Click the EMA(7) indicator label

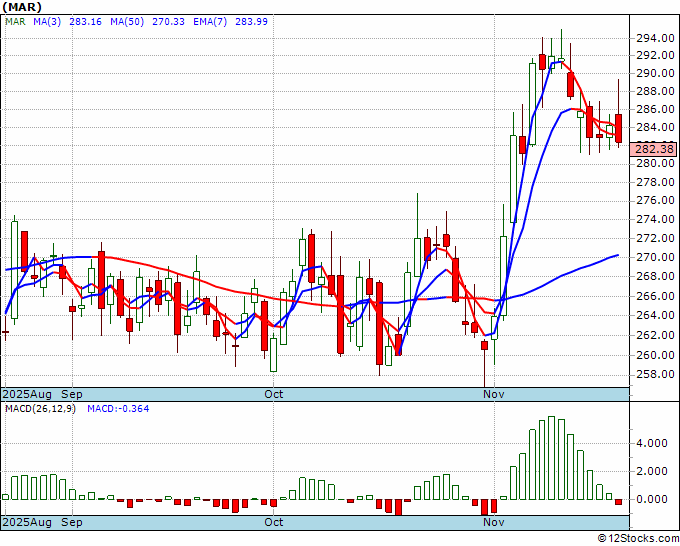coord(210,22)
